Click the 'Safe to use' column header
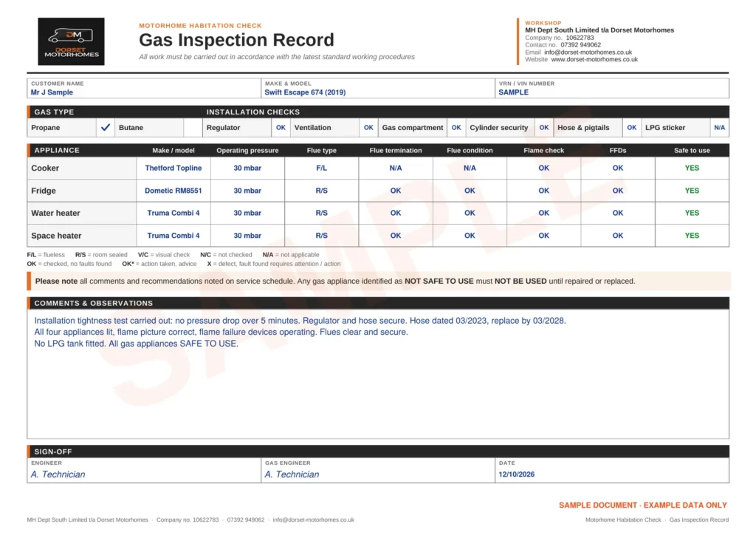Screen dimensions: 756x535 692,151
